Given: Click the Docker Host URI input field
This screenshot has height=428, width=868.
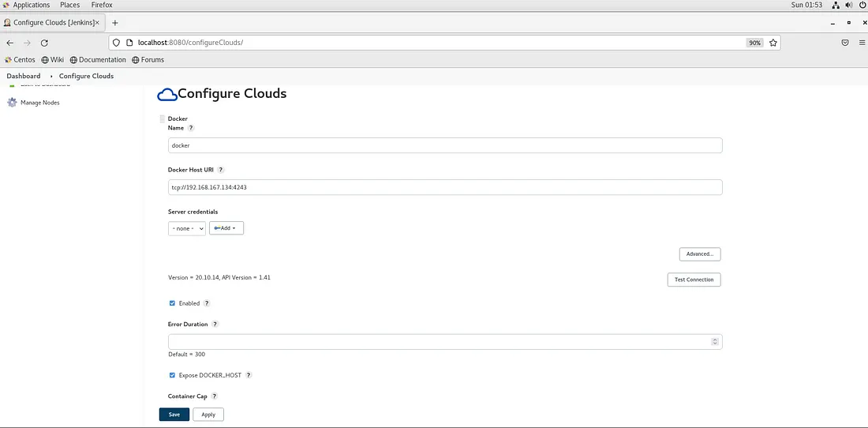Looking at the screenshot, I should pyautogui.click(x=445, y=187).
